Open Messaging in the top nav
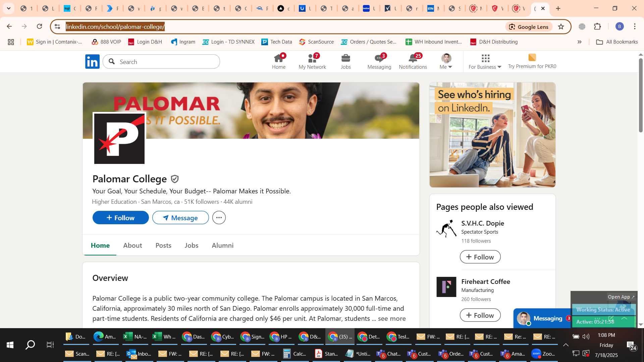This screenshot has height=362, width=644. (x=379, y=62)
